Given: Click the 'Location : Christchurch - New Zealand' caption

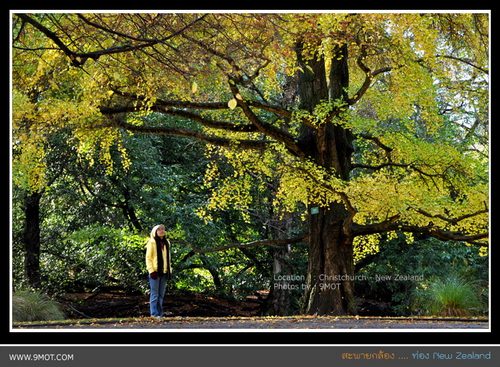Looking at the screenshot, I should pos(348,277).
